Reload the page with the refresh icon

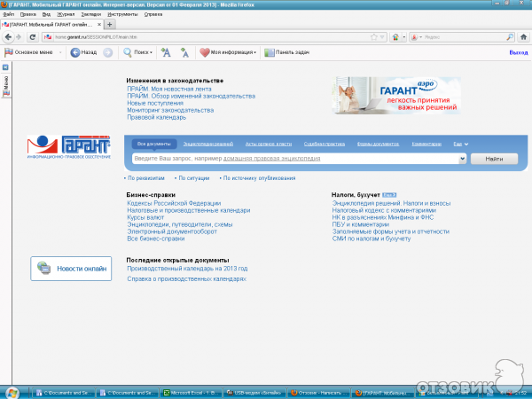[x=33, y=37]
